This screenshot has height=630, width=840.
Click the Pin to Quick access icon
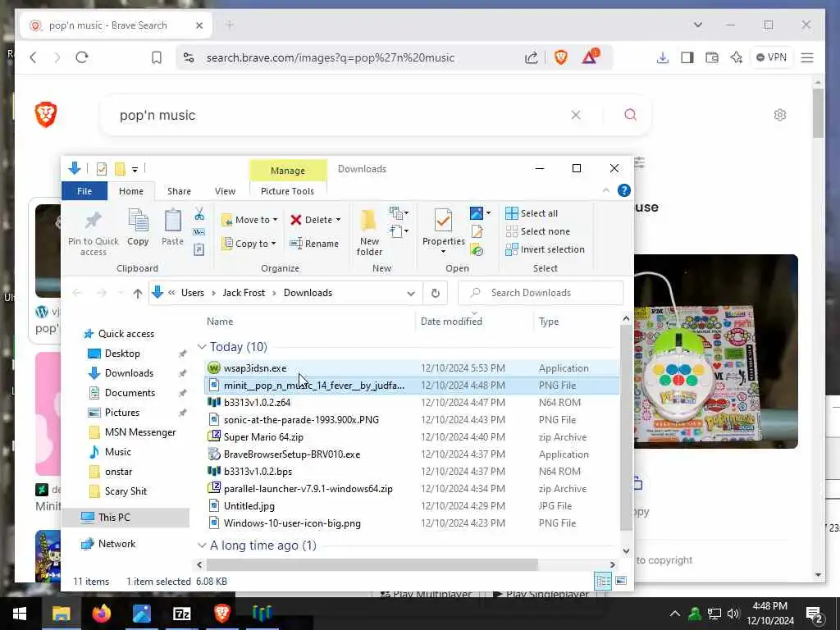[94, 220]
